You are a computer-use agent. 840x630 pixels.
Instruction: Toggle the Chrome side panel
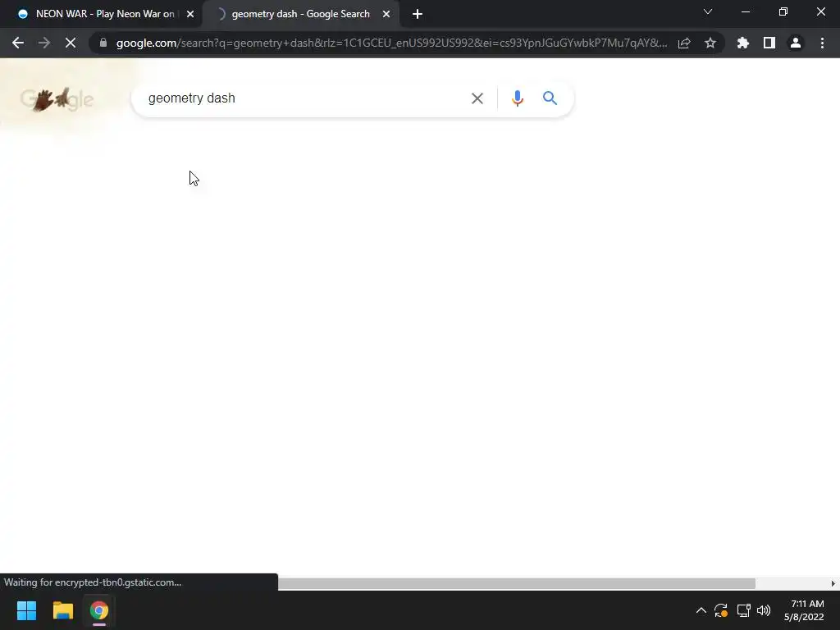tap(769, 43)
